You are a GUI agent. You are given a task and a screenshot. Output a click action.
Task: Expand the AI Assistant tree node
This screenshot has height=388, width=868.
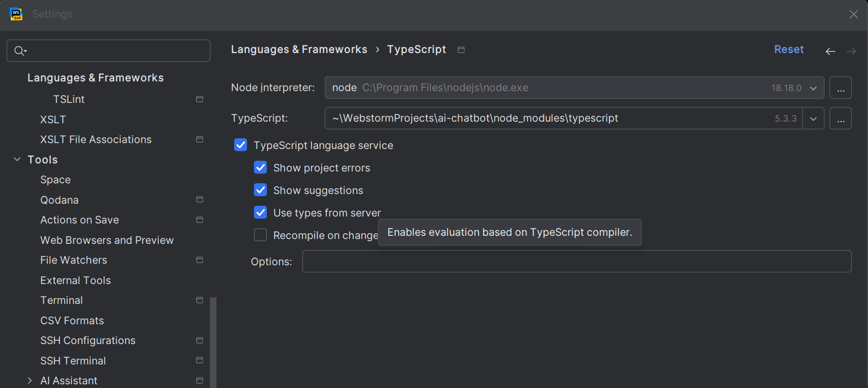point(30,380)
